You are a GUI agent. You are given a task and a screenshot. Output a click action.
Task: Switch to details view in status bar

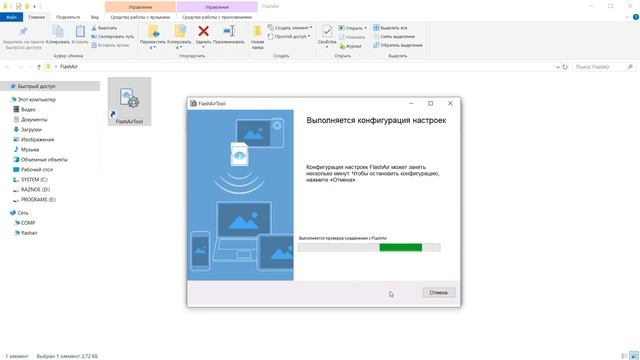[x=624, y=356]
